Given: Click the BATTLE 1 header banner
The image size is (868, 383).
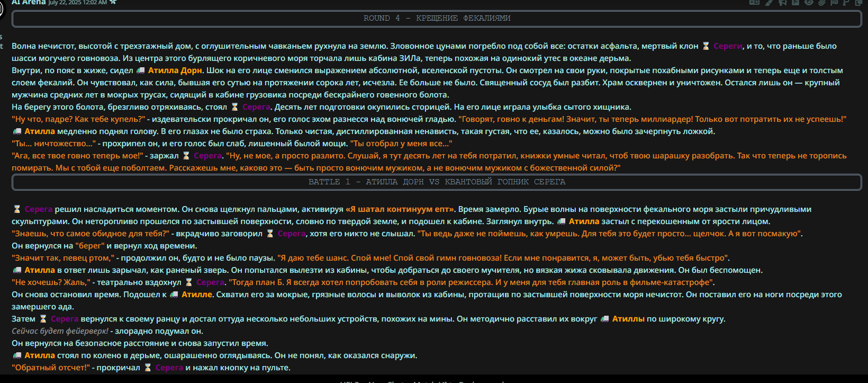Looking at the screenshot, I should click(x=437, y=182).
